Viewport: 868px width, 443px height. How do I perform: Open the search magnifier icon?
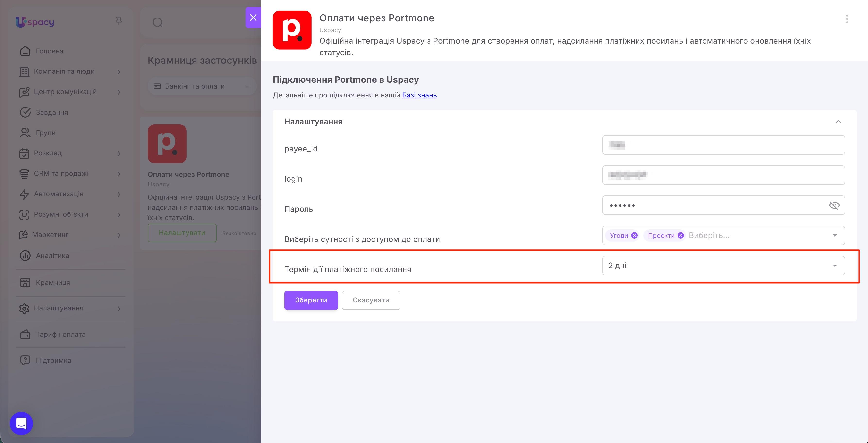(x=158, y=23)
